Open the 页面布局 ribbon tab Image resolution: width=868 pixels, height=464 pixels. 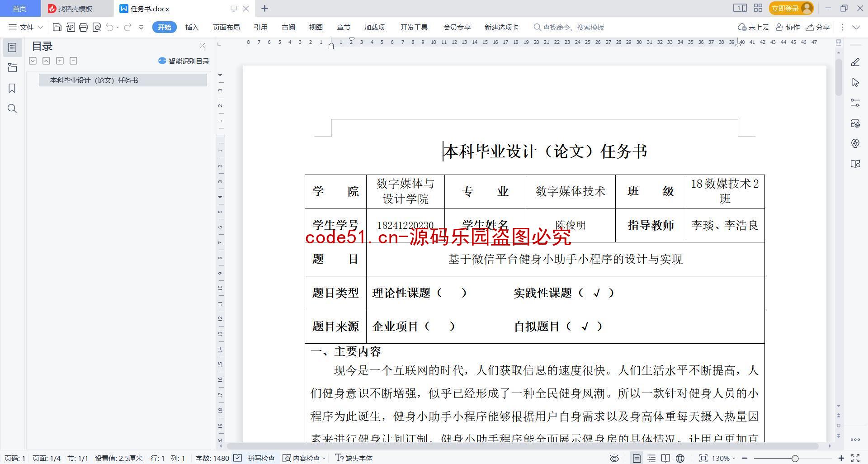coord(226,27)
